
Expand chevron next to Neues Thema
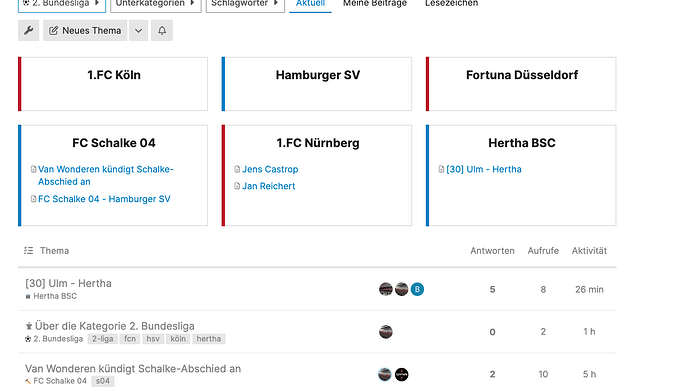(139, 30)
